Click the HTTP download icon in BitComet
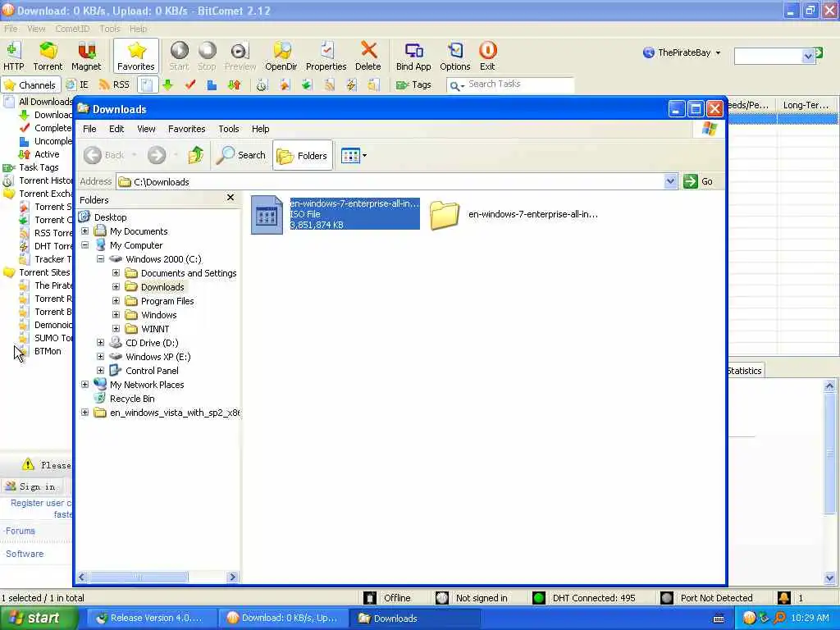This screenshot has width=840, height=630. 13,56
